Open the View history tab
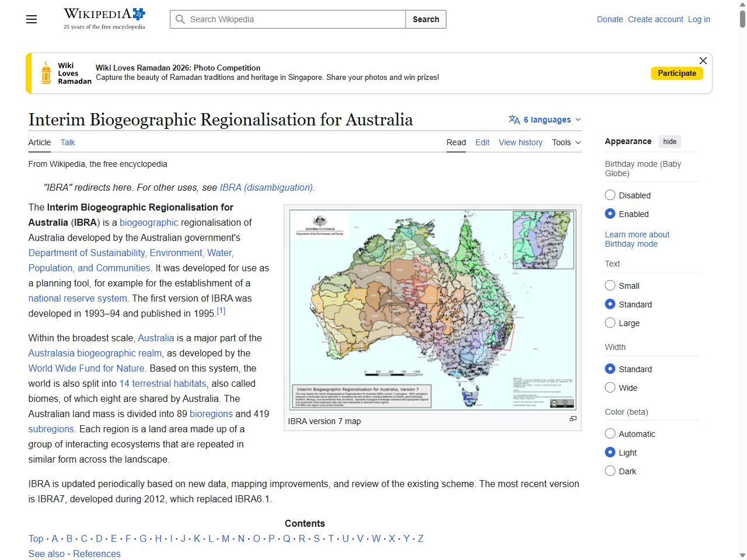Viewport: 747px width, 560px height. [520, 142]
